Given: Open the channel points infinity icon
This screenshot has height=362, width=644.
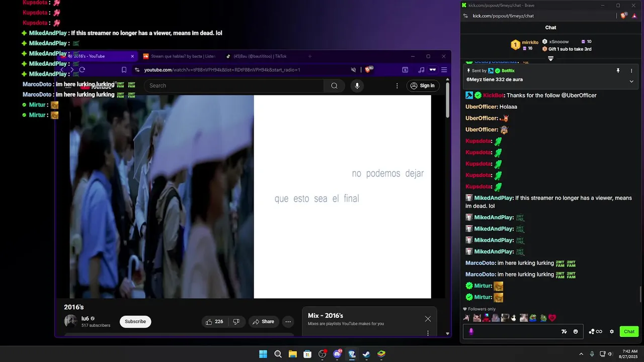Looking at the screenshot, I should click(x=596, y=332).
